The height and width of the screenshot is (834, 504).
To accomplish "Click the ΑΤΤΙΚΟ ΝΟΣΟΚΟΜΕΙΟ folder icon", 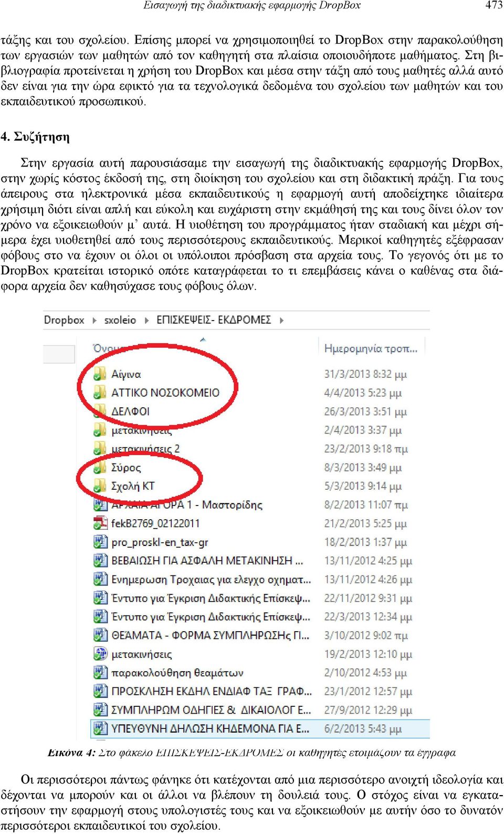I will point(100,393).
